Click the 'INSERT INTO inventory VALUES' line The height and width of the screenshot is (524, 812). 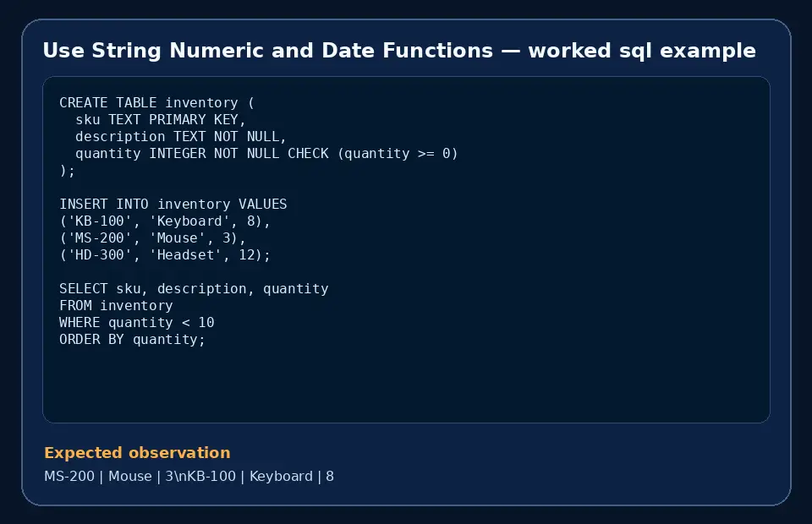click(x=173, y=204)
